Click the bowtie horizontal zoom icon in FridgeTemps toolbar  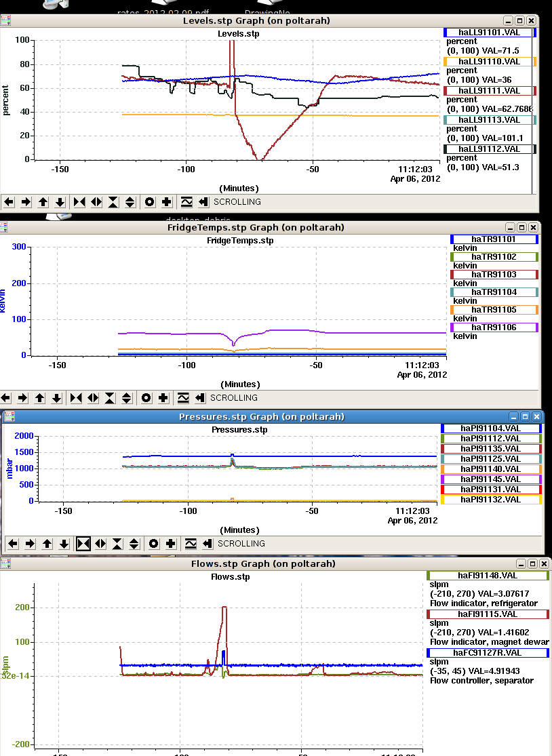[76, 398]
